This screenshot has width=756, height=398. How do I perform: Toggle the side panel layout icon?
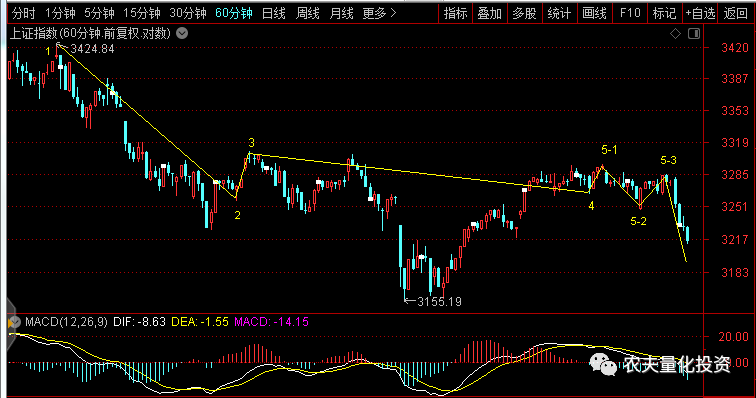point(694,33)
